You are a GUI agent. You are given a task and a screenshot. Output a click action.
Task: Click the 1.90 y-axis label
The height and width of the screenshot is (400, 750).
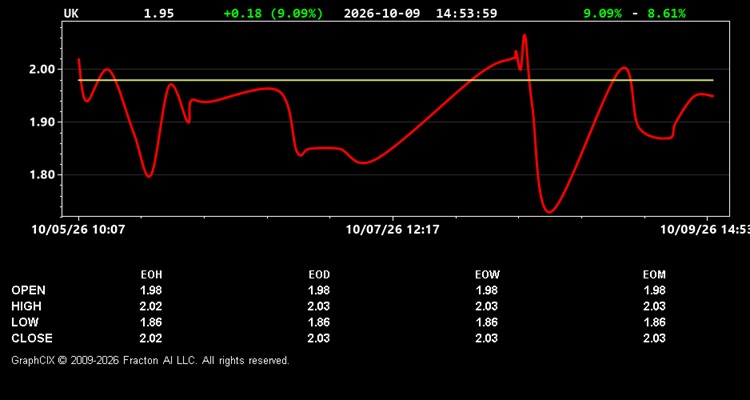pos(41,122)
